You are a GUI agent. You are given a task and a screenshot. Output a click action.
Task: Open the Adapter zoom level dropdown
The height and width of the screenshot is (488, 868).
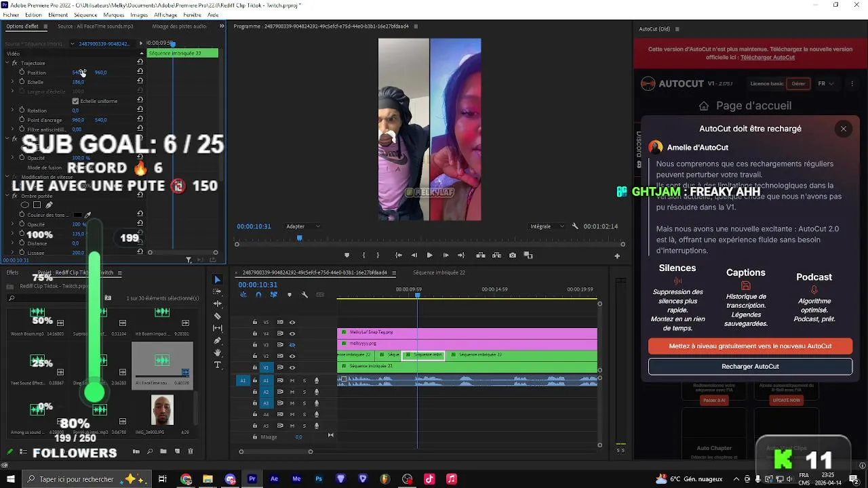[303, 226]
